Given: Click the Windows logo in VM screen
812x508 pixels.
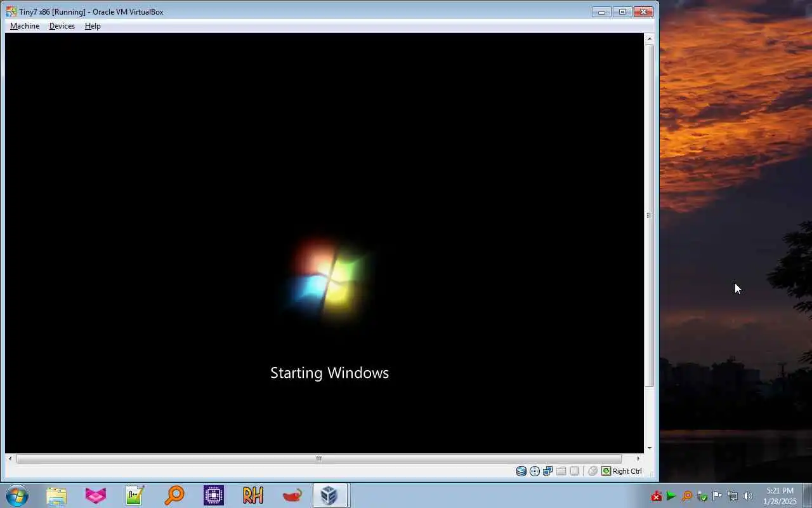Looking at the screenshot, I should tap(329, 278).
